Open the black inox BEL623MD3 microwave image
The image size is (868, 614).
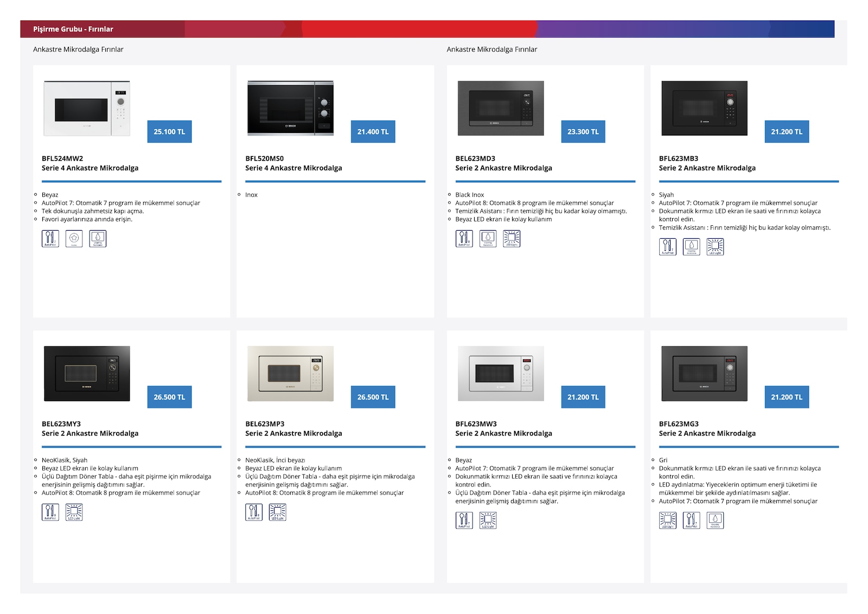[x=501, y=109]
